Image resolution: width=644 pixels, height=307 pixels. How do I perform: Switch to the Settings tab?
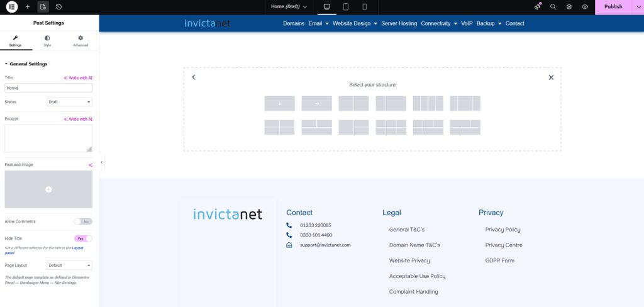(15, 41)
